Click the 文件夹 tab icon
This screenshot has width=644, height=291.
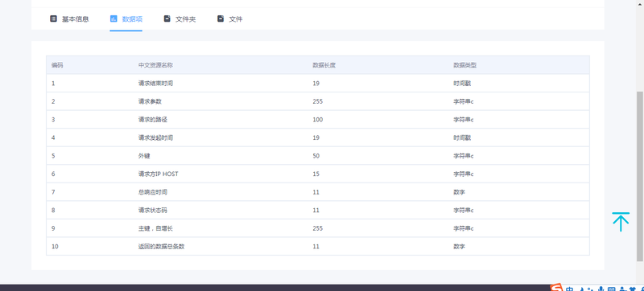167,18
